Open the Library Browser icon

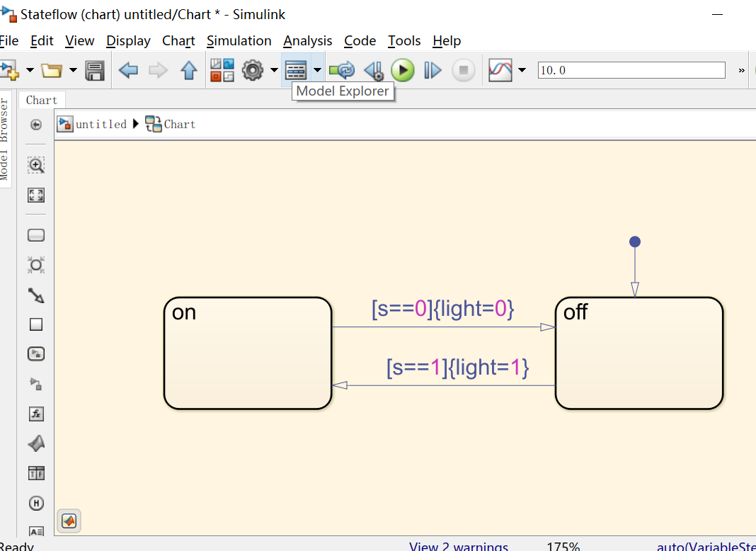(222, 69)
